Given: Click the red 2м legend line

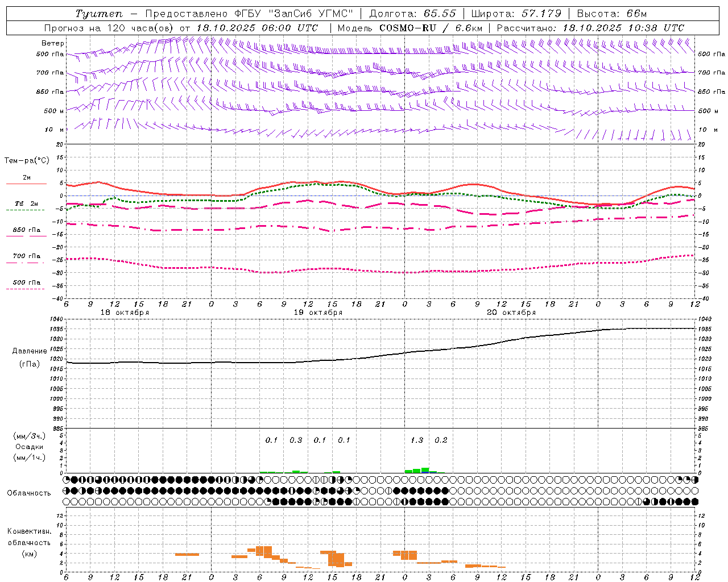Looking at the screenshot, I should coord(26,184).
